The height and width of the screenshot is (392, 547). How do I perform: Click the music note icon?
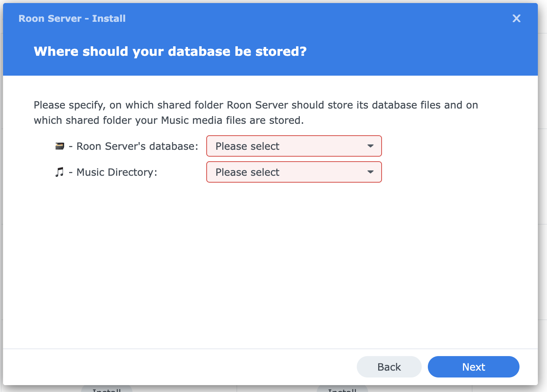pos(59,172)
